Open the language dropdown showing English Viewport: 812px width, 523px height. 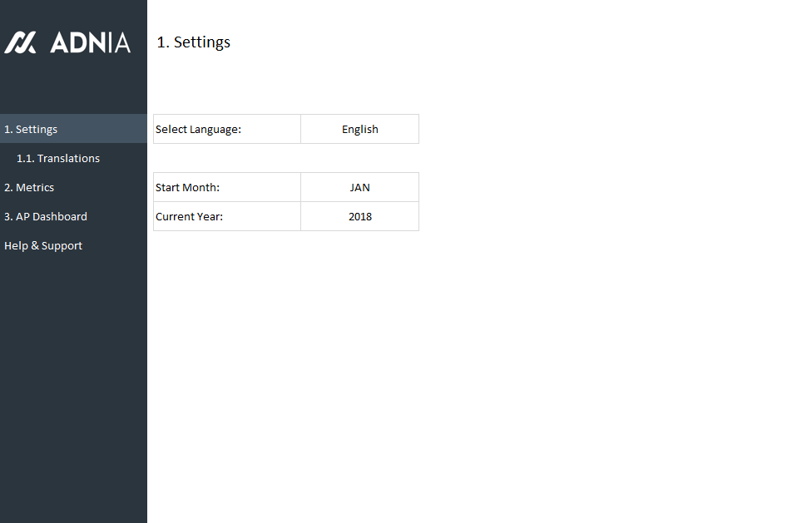pyautogui.click(x=359, y=129)
